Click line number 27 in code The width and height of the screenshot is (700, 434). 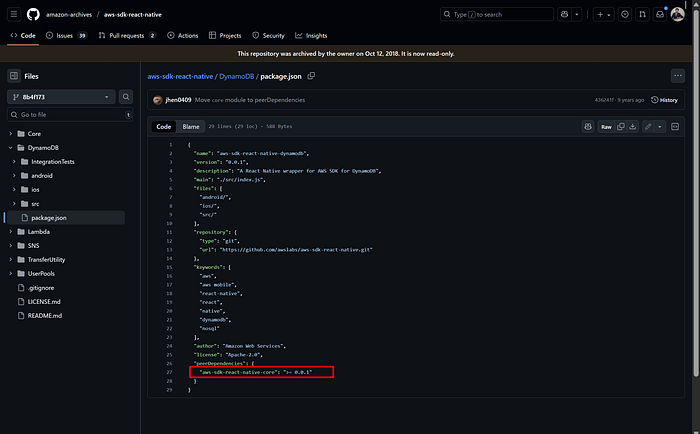coord(169,372)
